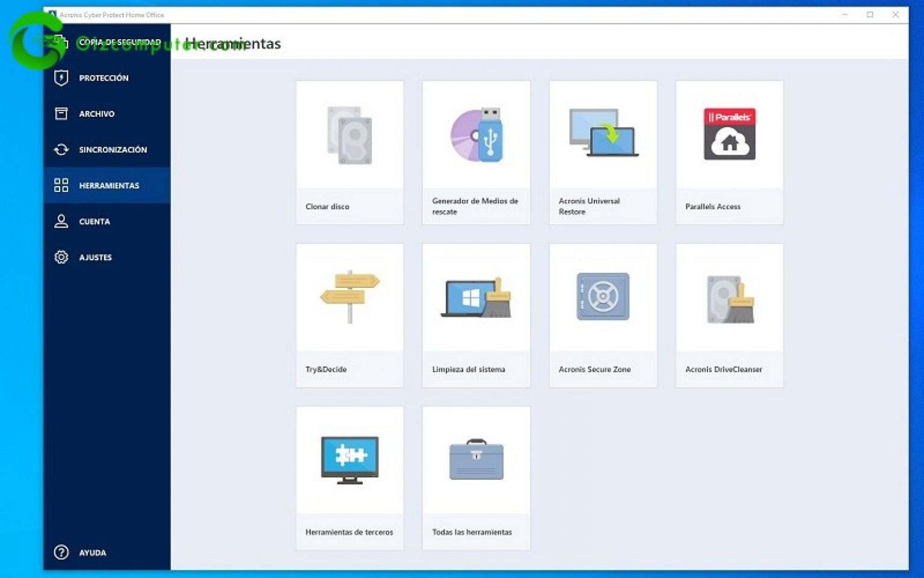
Task: Minimize the Acronis window
Action: 845,14
